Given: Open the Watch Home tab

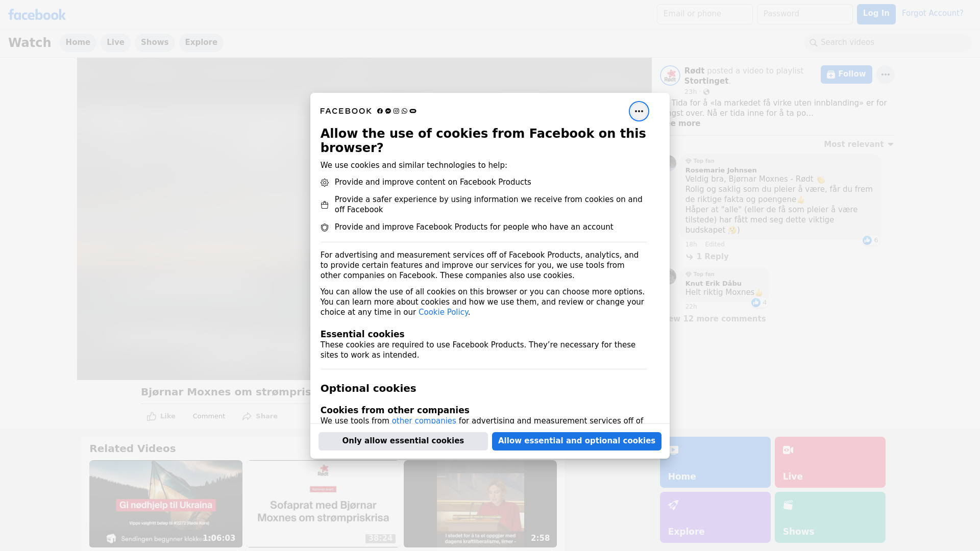Looking at the screenshot, I should point(78,43).
